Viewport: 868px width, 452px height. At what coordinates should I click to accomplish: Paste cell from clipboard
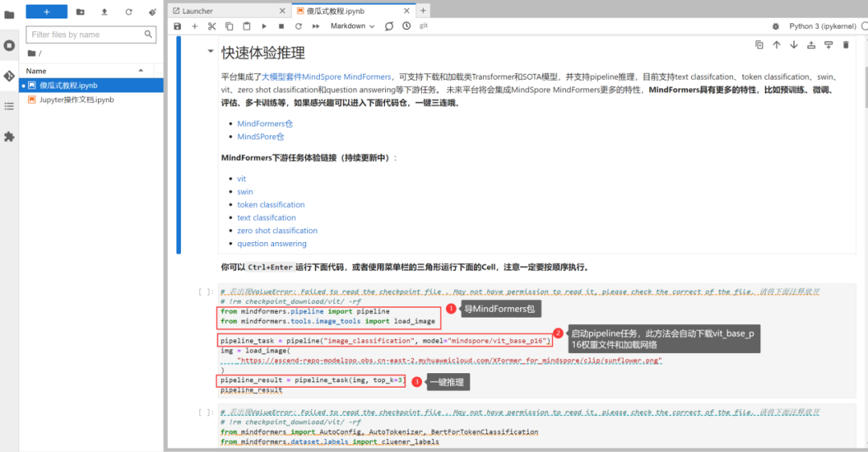point(247,26)
